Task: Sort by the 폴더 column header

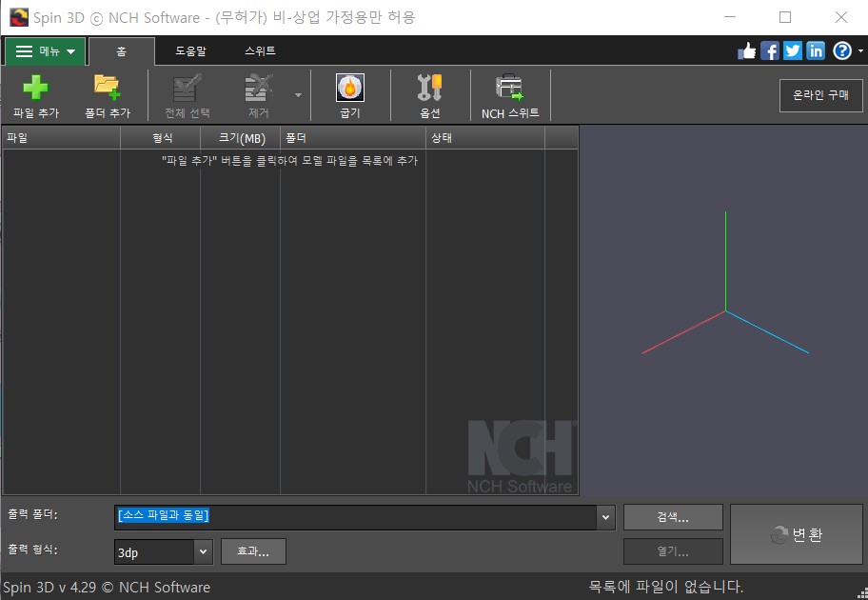Action: 352,138
